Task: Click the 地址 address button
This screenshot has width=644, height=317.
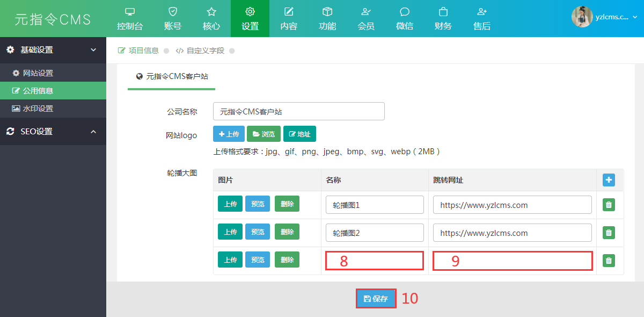Action: (x=299, y=134)
